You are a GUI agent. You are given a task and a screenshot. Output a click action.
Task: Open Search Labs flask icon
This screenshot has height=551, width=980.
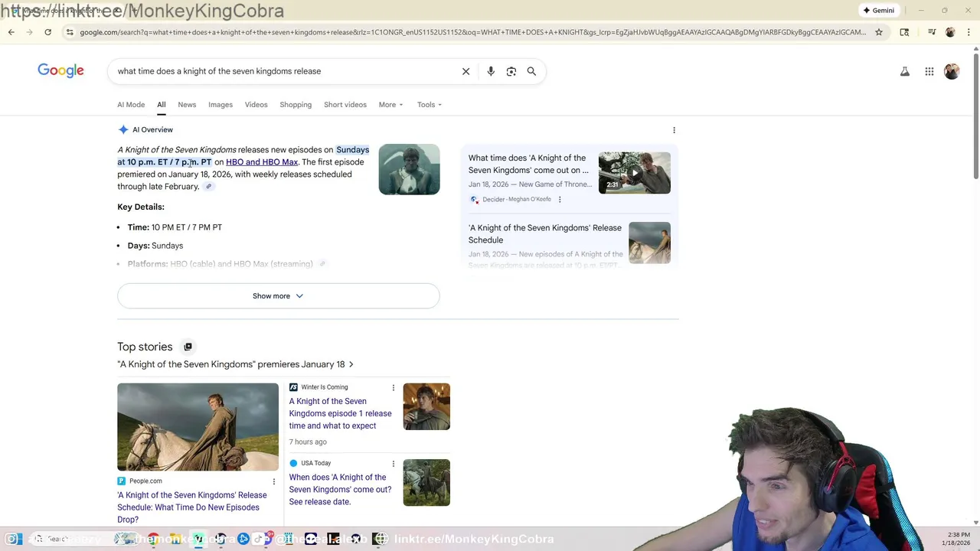pos(905,71)
